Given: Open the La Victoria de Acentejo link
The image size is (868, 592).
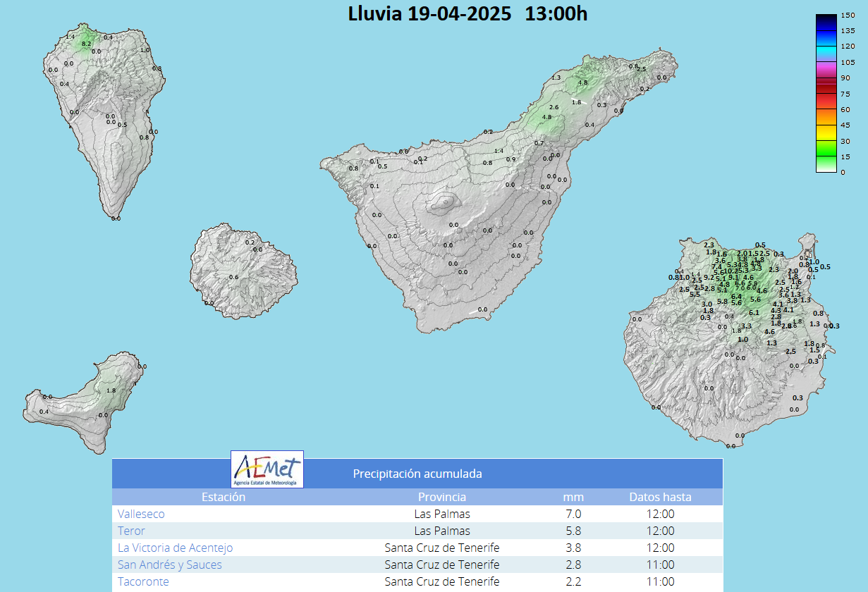Looking at the screenshot, I should point(175,548).
